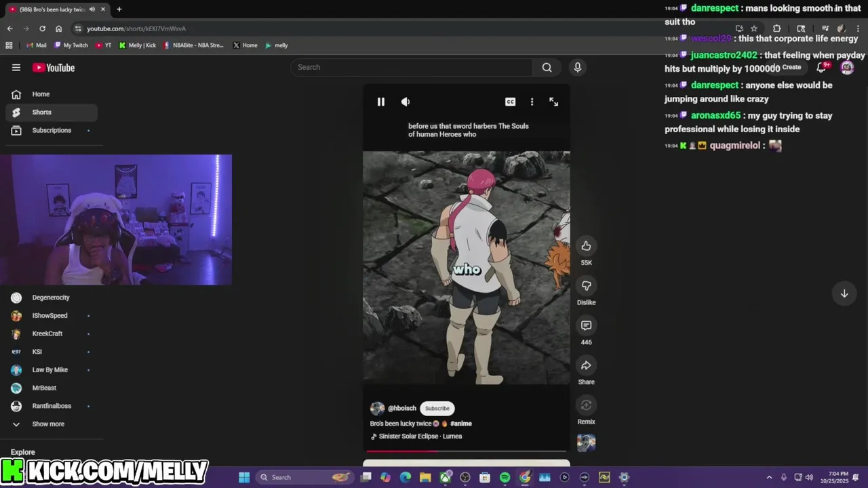Subscribe to @hboisch
Image resolution: width=868 pixels, height=488 pixels.
pyautogui.click(x=437, y=408)
